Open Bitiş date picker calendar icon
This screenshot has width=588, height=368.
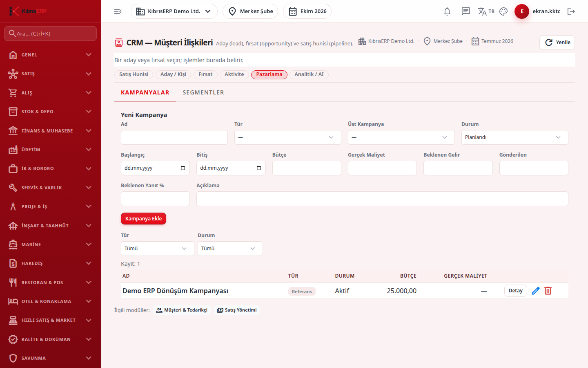(x=259, y=168)
